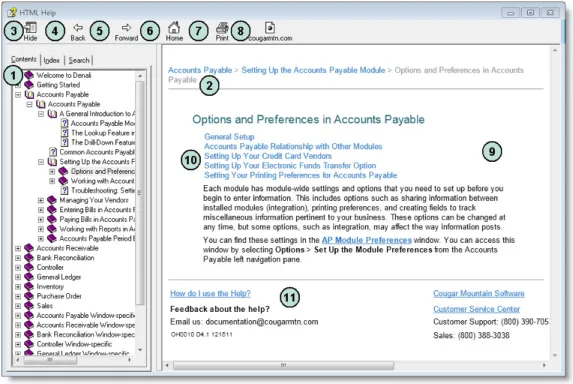Viewport: 573px width, 384px height.
Task: Click the Sales book icon
Action: click(29, 305)
